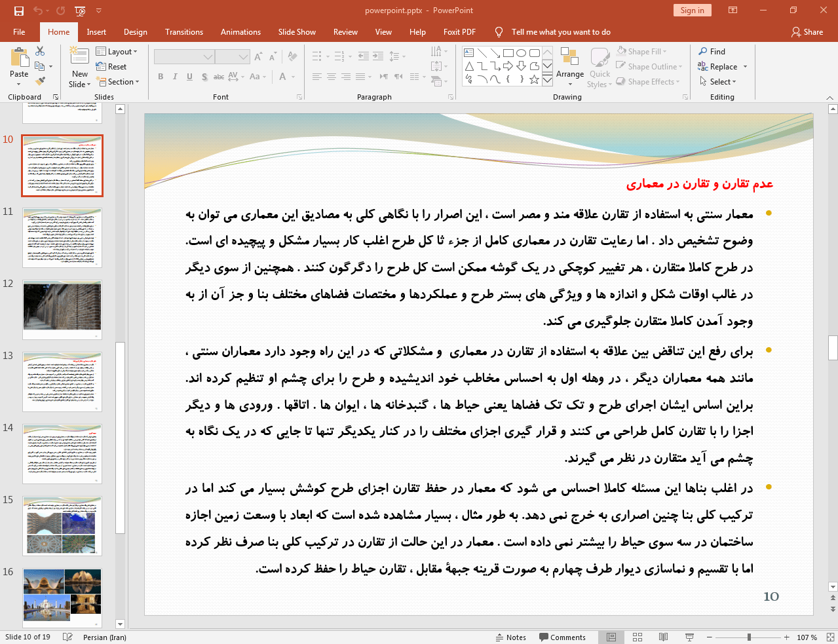Click the New Slide icon
The height and width of the screenshot is (644, 838).
click(79, 56)
